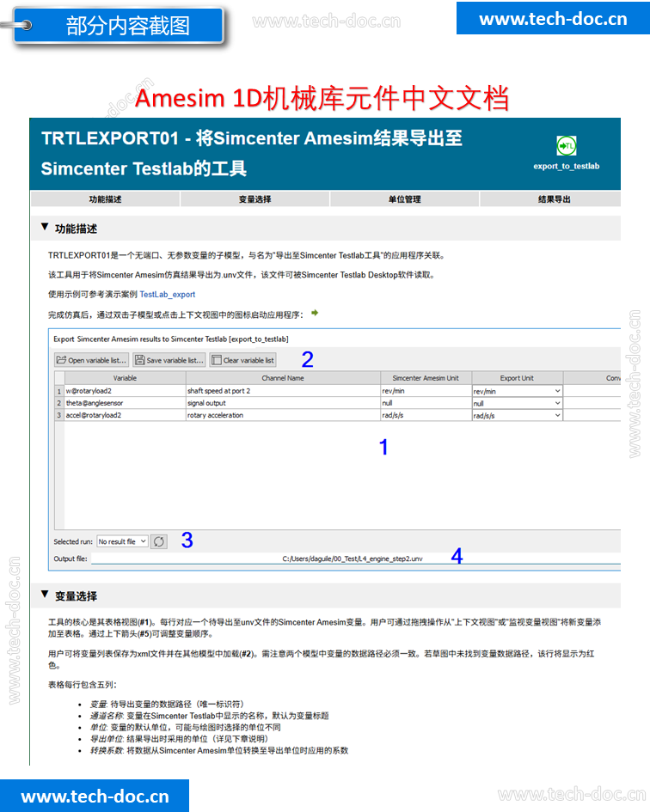This screenshot has width=650, height=812.
Task: Collapse the 变量选择 section triangle
Action: 45,595
